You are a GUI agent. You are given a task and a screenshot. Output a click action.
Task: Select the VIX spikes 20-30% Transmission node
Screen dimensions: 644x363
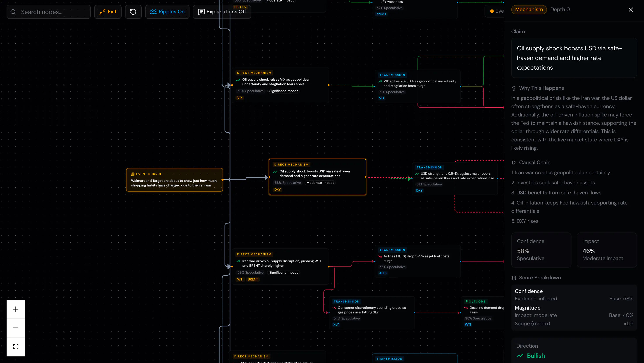[x=418, y=86]
